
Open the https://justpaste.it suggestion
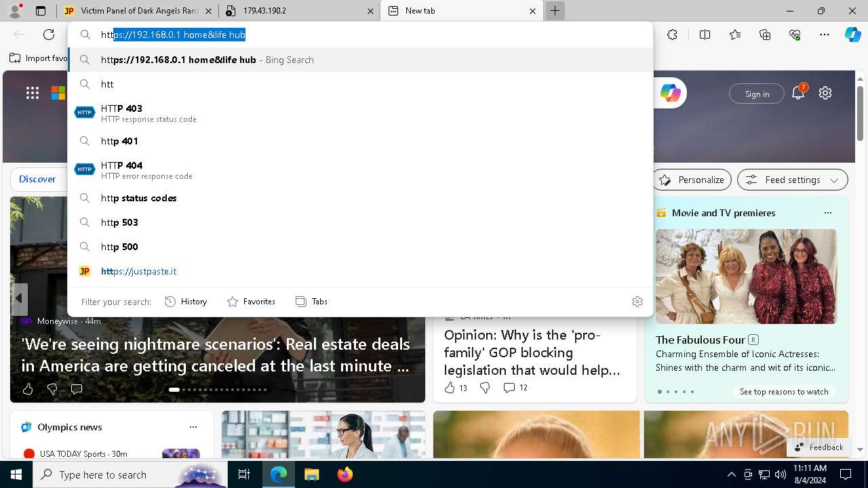(360, 271)
